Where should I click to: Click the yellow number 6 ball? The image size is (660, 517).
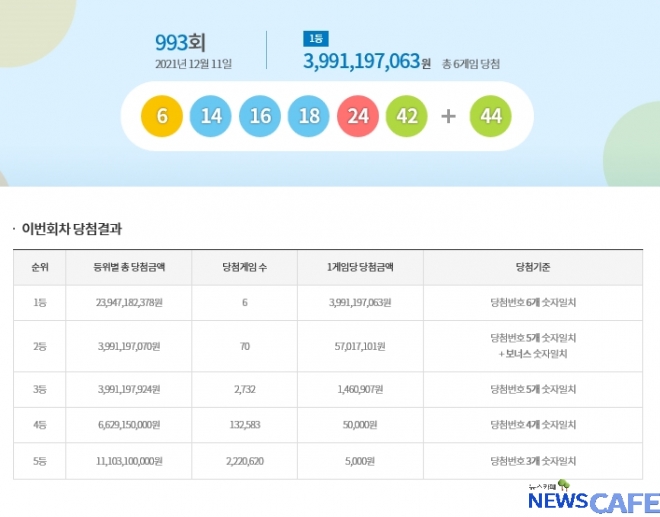click(162, 116)
